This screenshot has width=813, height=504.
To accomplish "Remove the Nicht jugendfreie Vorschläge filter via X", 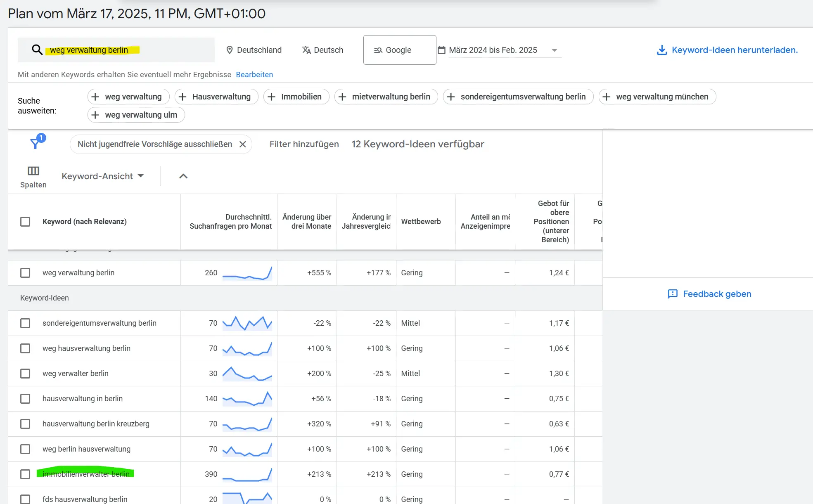I will 243,144.
